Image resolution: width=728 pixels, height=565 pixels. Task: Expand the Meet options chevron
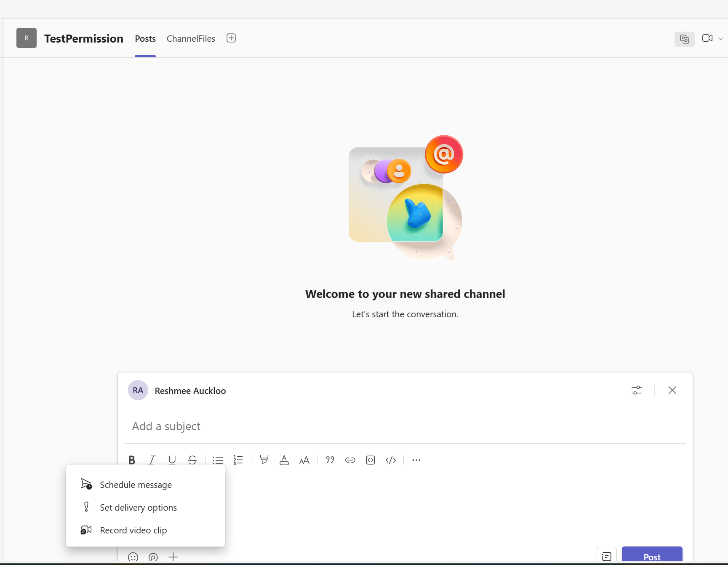click(x=721, y=38)
